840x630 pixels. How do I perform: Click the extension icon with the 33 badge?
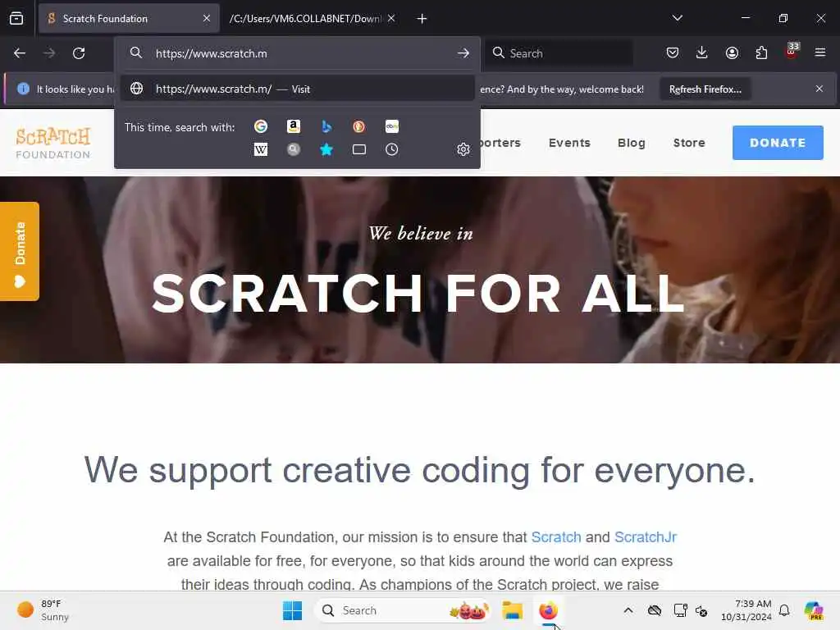(x=792, y=52)
